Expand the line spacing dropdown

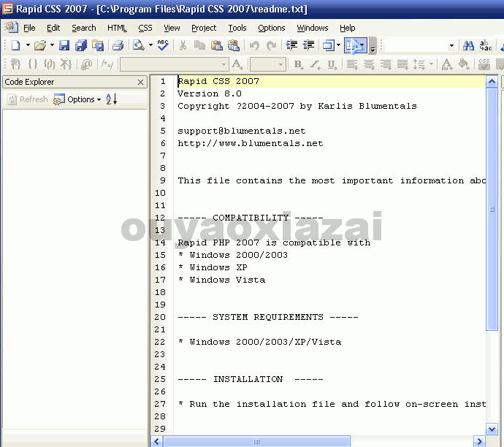(x=432, y=64)
